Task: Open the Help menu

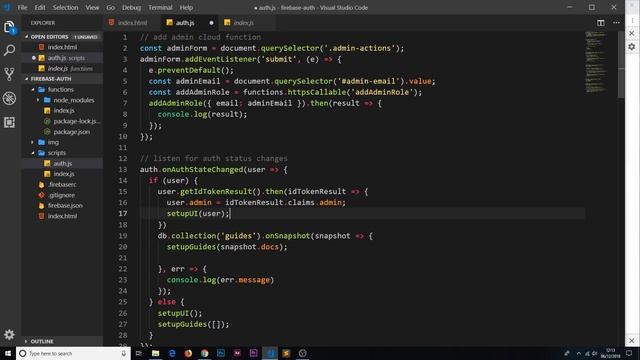Action: [x=186, y=8]
